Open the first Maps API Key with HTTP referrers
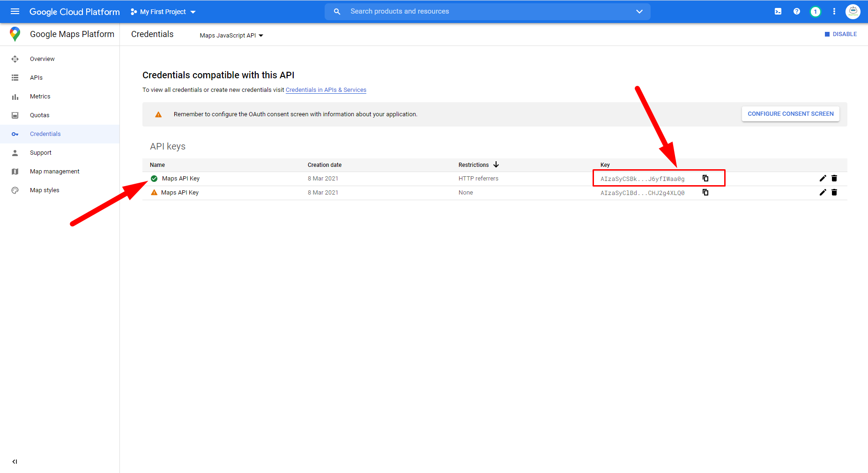 (181, 179)
